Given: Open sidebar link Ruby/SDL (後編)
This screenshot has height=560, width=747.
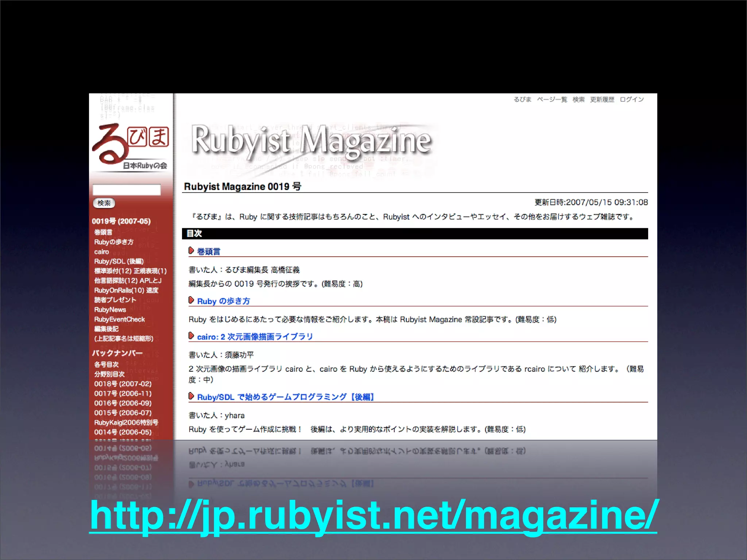Looking at the screenshot, I should coord(119,261).
